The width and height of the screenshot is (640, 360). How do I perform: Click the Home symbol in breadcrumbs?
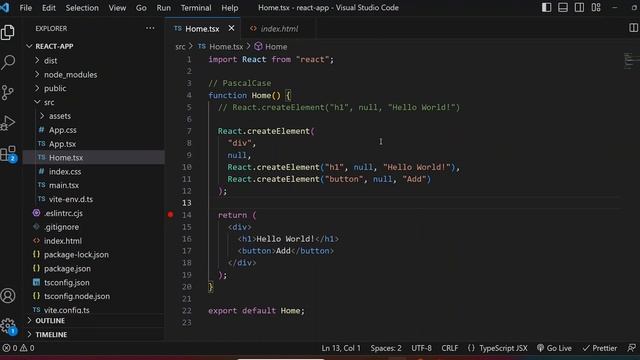[271, 47]
